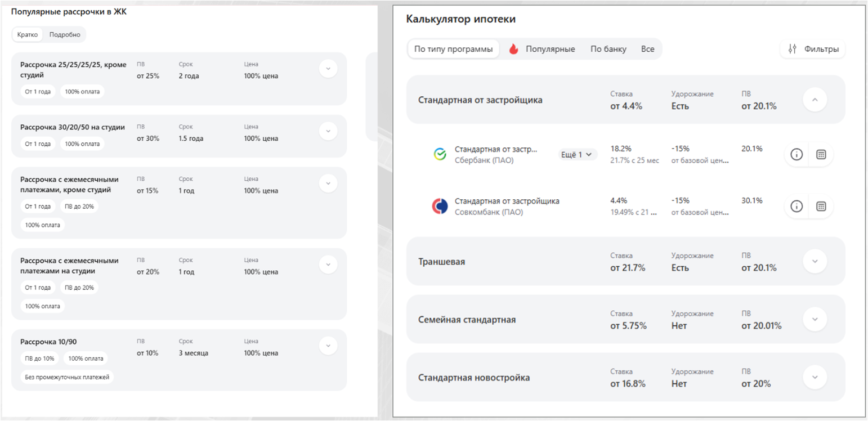Open info icon for Совкомбанк mortgage
The width and height of the screenshot is (868, 421).
pyautogui.click(x=797, y=207)
